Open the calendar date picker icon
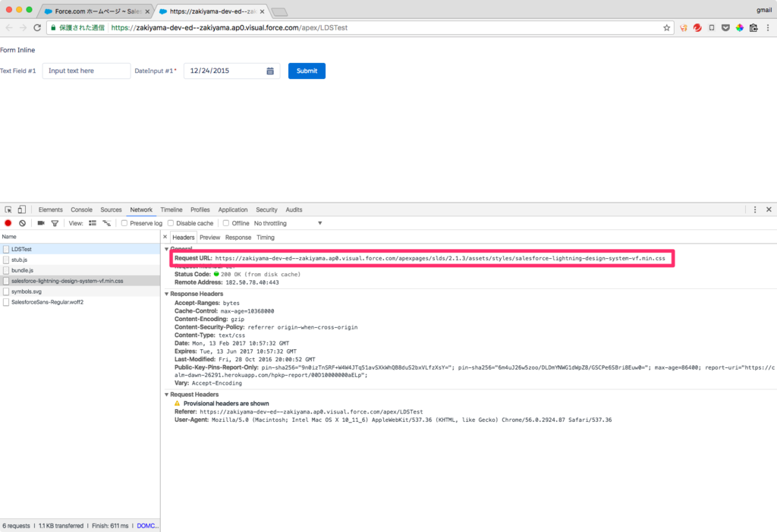The width and height of the screenshot is (777, 532). point(270,71)
